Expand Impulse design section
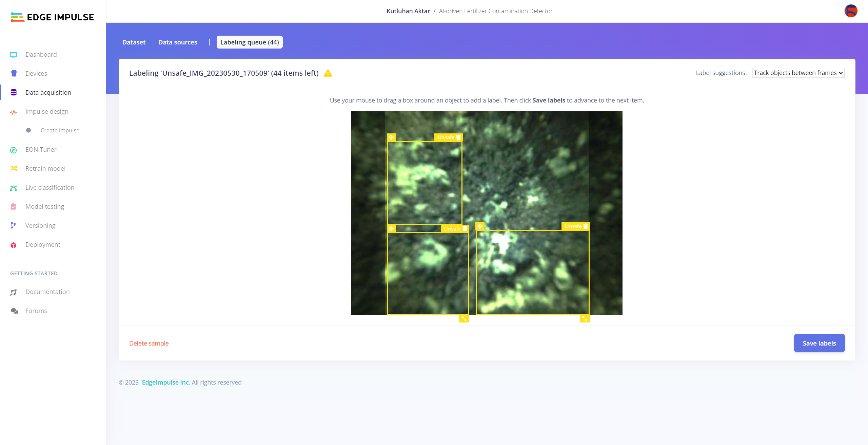 47,112
